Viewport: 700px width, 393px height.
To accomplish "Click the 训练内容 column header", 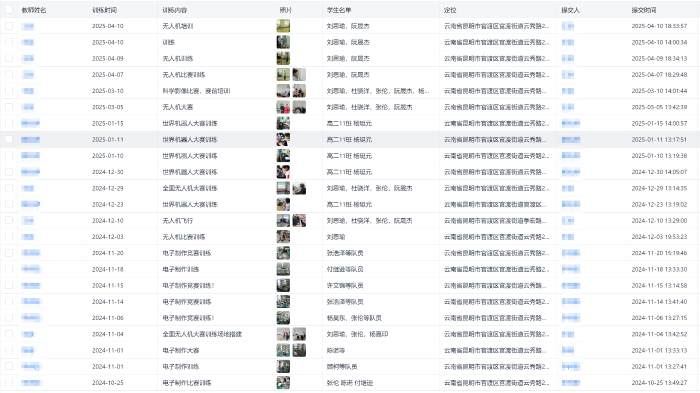I will 175,10.
